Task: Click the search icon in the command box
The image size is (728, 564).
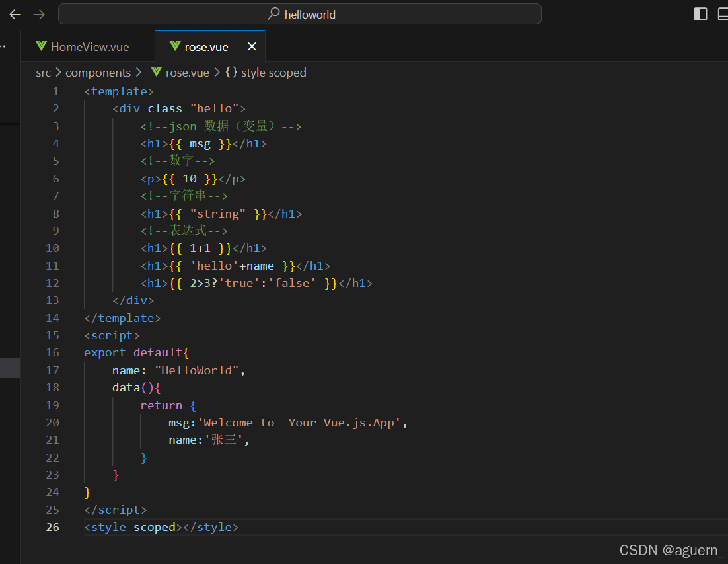Action: tap(272, 14)
